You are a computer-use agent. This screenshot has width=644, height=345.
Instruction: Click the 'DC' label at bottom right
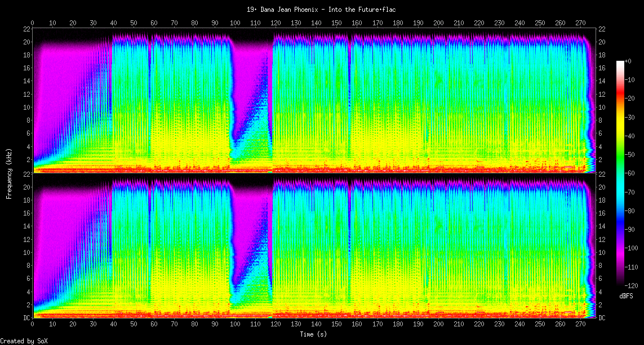[602, 318]
